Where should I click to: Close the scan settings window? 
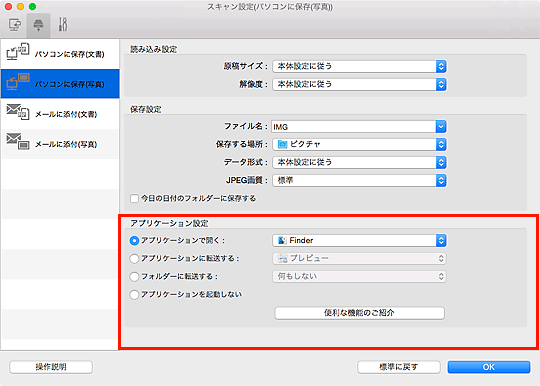8,7
